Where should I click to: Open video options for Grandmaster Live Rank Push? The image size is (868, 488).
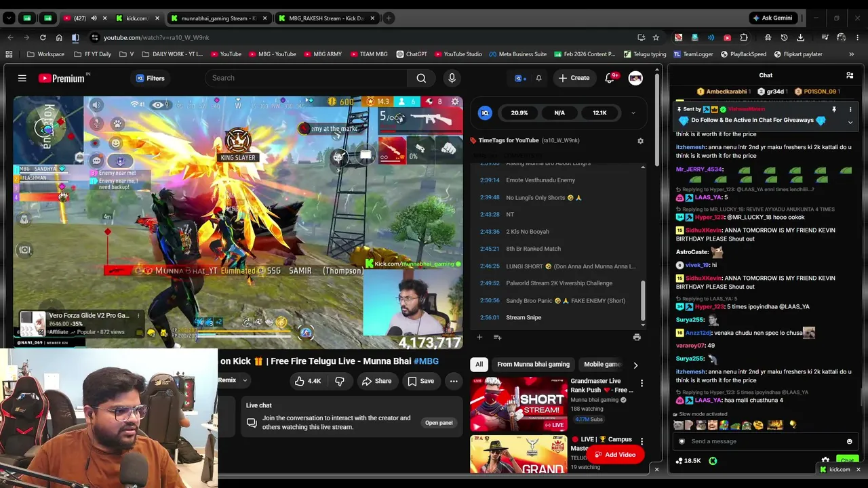(x=642, y=384)
